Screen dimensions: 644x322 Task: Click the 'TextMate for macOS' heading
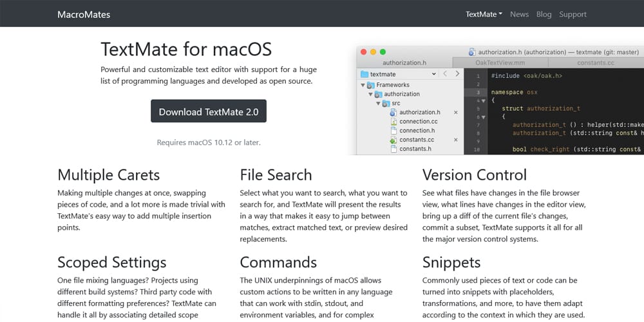186,50
